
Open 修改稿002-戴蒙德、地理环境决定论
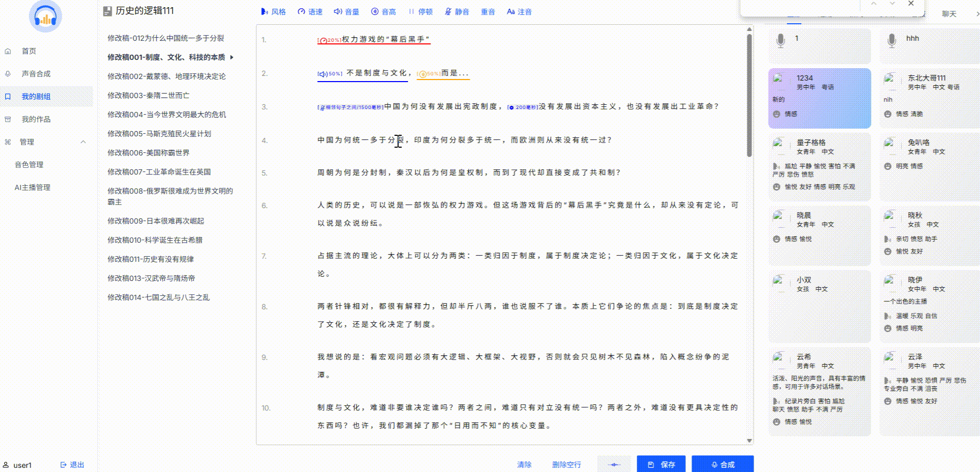coord(166,76)
